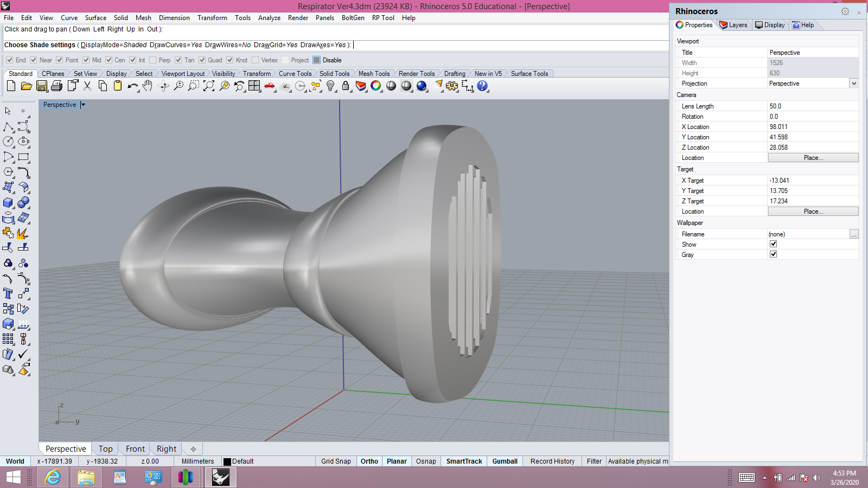This screenshot has height=488, width=868.
Task: Select the Pan hand tool
Action: click(x=148, y=86)
